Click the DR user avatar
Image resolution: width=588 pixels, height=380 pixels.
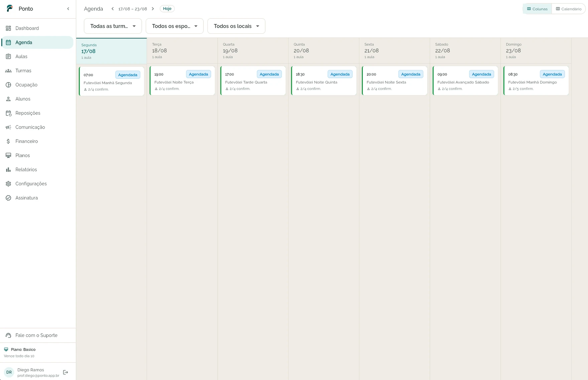click(9, 372)
